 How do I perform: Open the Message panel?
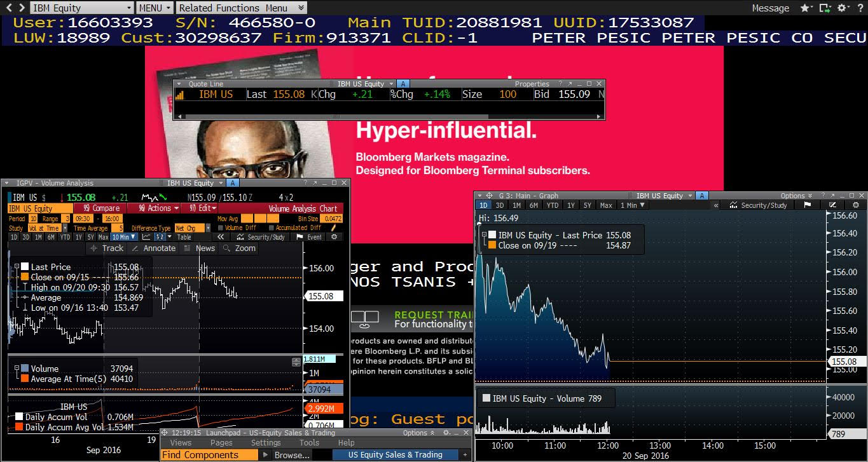(x=770, y=8)
